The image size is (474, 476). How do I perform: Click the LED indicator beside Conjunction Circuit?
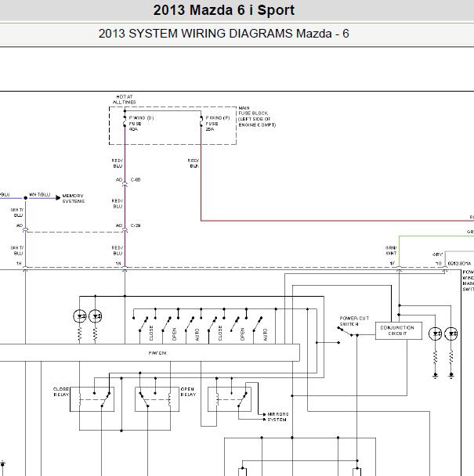point(435,334)
